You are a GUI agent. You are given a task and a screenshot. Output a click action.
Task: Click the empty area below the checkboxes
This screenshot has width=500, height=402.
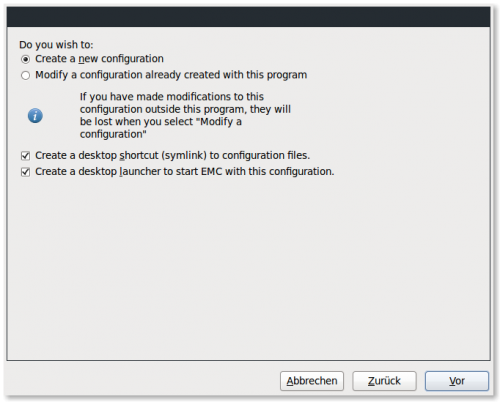(248, 267)
